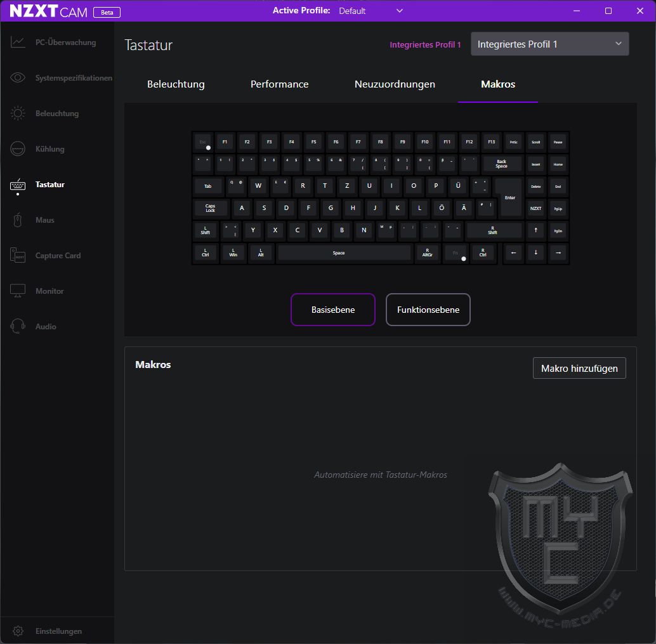Open the Capture Card icon
Viewport: 656px width, 644px height.
[18, 256]
